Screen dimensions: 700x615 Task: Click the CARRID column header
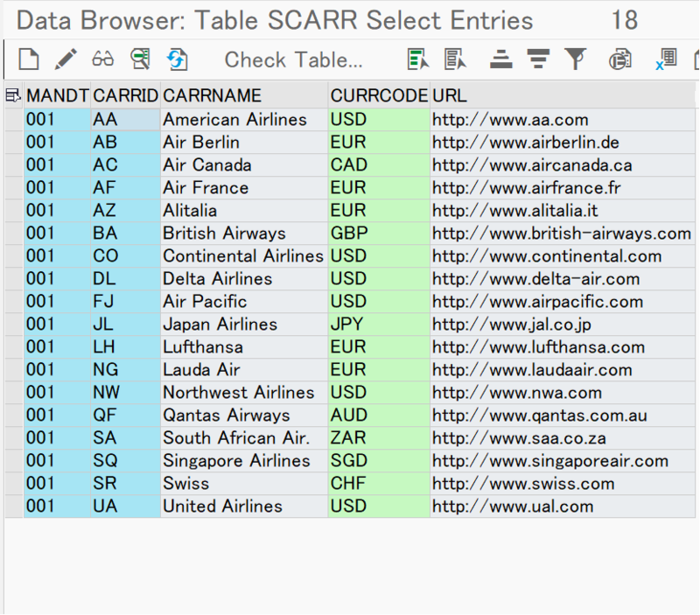(127, 94)
